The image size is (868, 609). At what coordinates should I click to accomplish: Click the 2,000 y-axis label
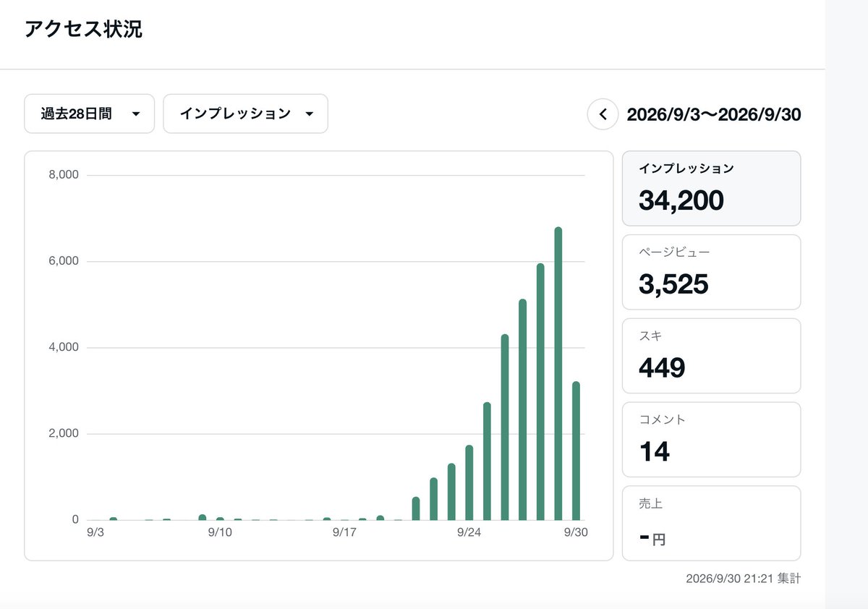tap(64, 433)
